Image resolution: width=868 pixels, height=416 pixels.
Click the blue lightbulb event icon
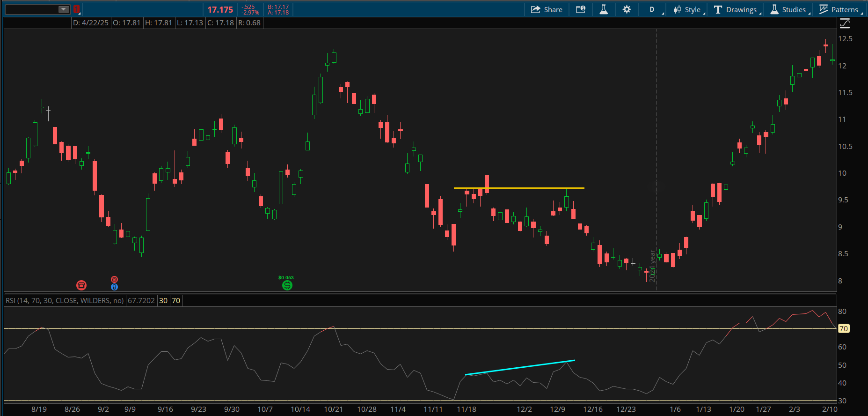[114, 287]
